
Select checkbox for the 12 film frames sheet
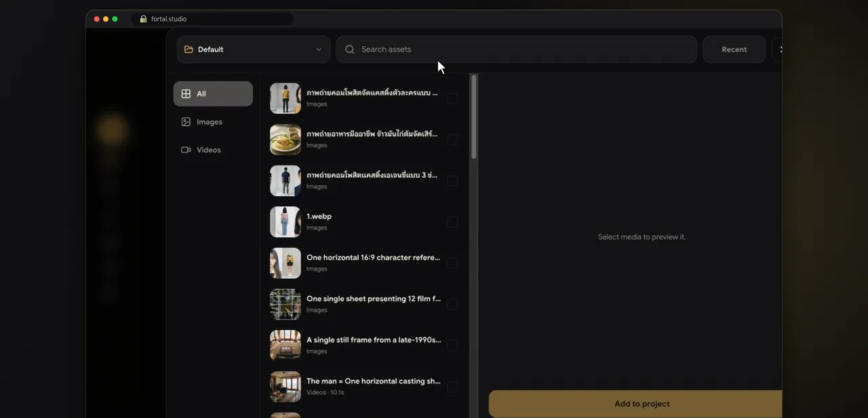click(x=452, y=304)
